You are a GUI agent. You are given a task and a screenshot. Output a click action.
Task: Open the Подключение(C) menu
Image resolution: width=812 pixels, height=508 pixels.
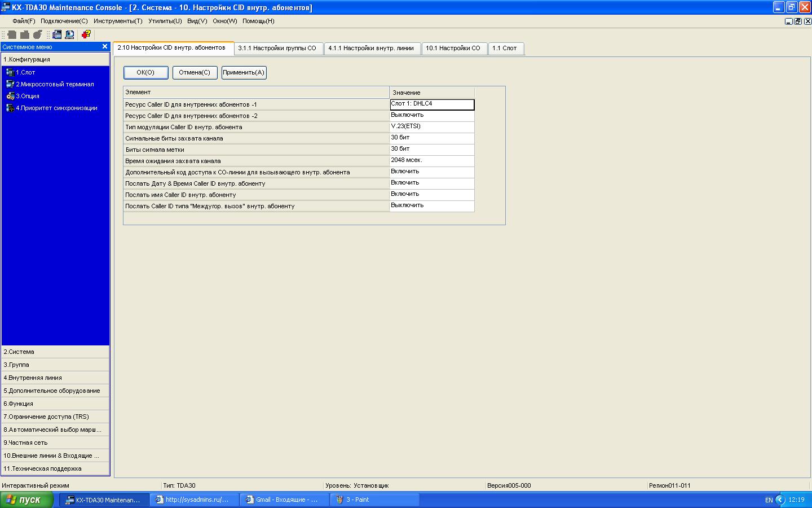click(64, 21)
